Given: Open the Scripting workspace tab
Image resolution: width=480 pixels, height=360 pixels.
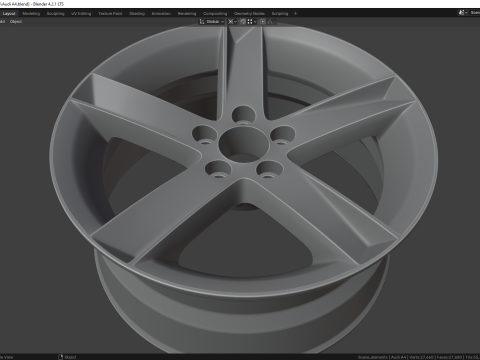Looking at the screenshot, I should pos(280,14).
